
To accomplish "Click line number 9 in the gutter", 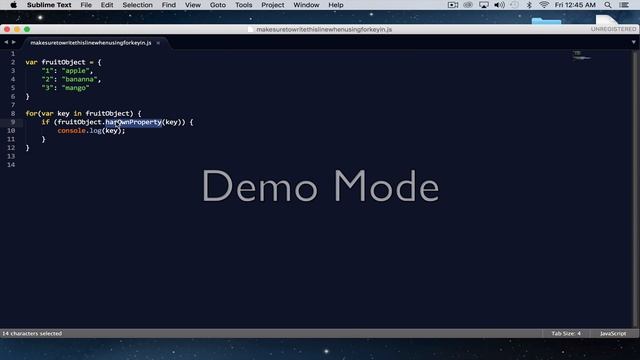I will pos(13,122).
